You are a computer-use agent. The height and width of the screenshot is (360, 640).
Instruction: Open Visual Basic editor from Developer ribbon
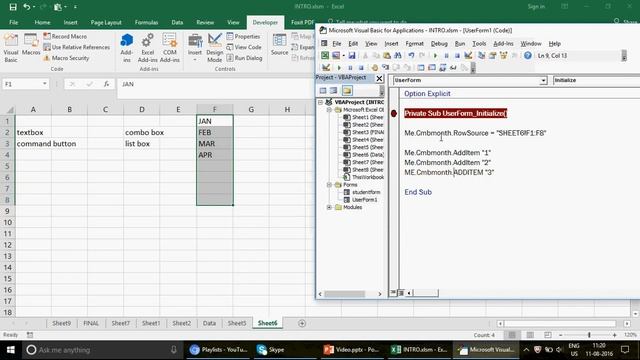11,48
